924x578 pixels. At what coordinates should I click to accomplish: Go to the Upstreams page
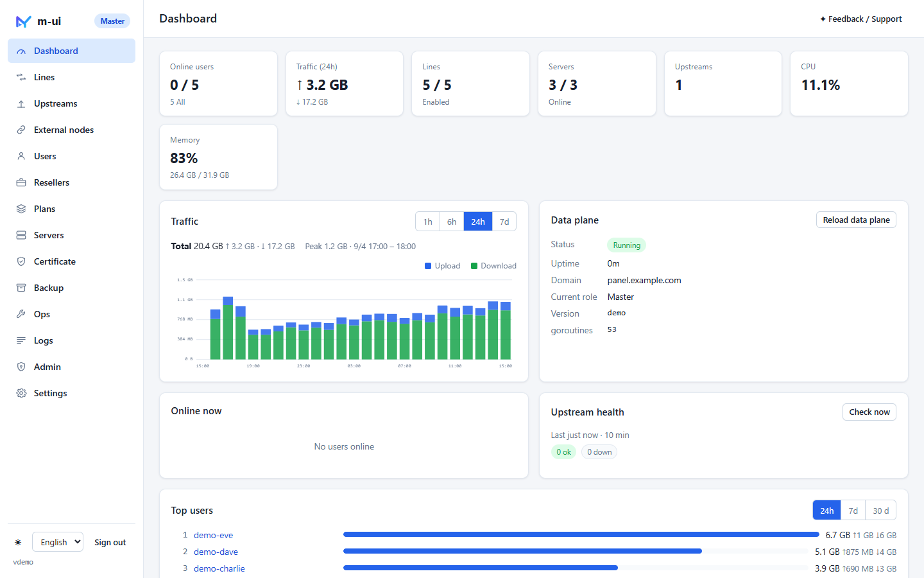[71, 103]
